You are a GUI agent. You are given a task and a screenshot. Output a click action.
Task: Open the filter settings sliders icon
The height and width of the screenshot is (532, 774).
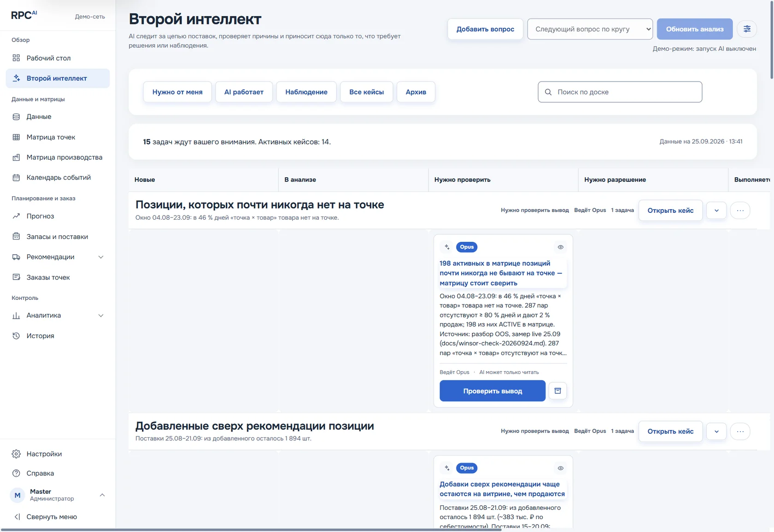(747, 29)
